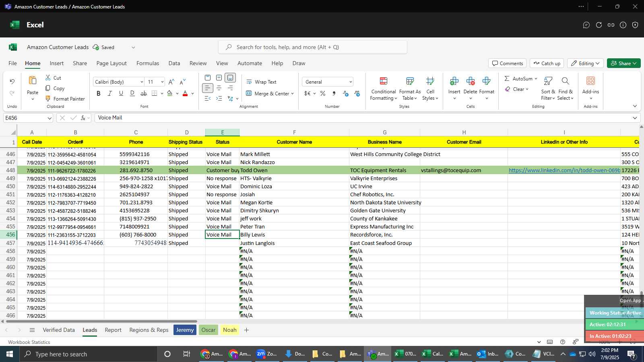Click in the Windows taskbar search box

89,354
